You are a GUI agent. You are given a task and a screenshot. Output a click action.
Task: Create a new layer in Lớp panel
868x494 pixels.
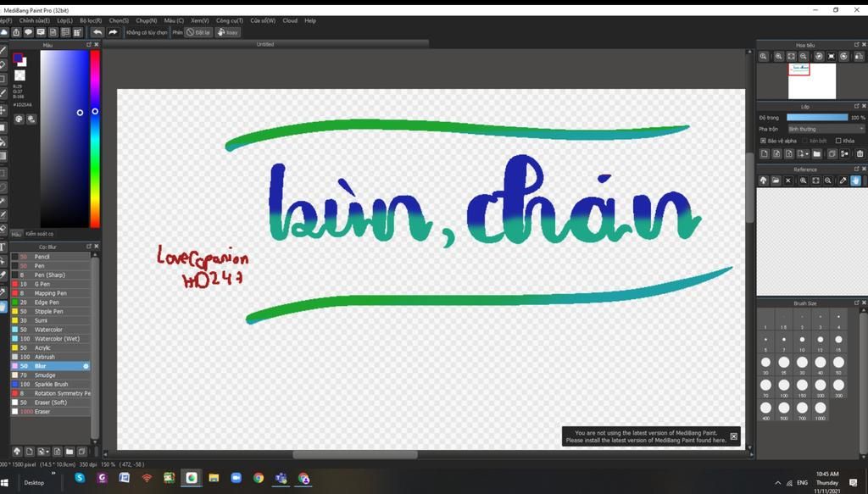765,153
